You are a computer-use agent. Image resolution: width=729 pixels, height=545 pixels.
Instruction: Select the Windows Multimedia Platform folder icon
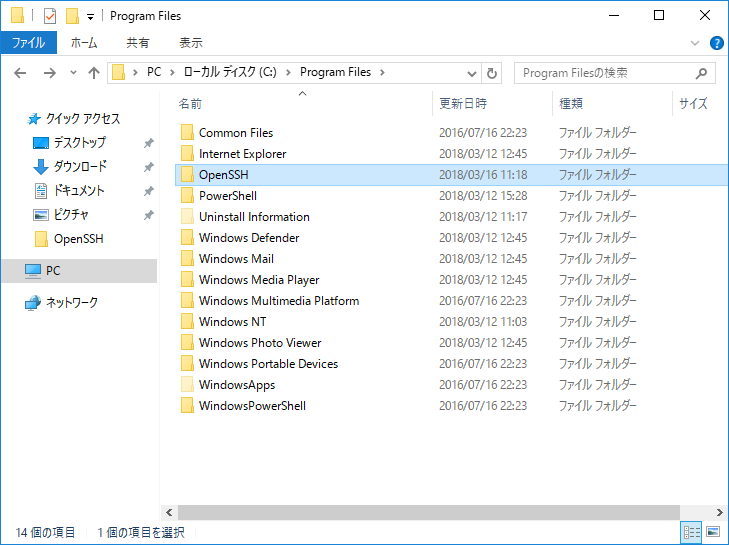(x=187, y=301)
